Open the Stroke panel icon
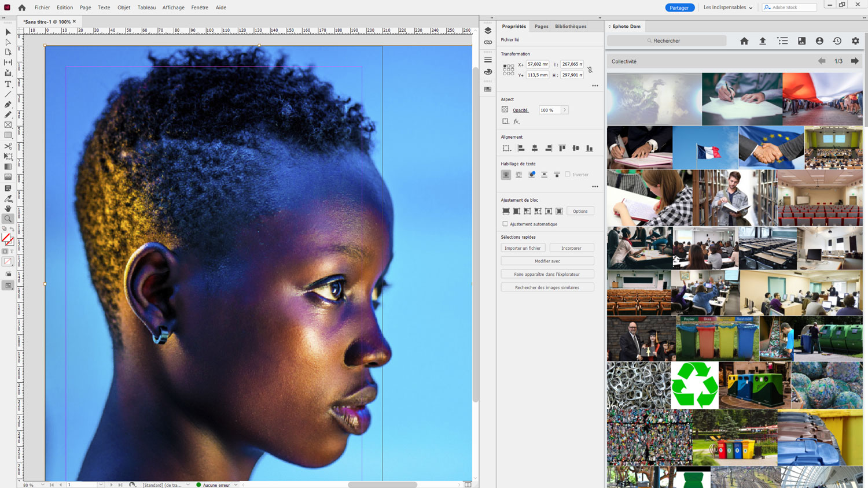Screen dimensions: 868x488 coord(488,60)
